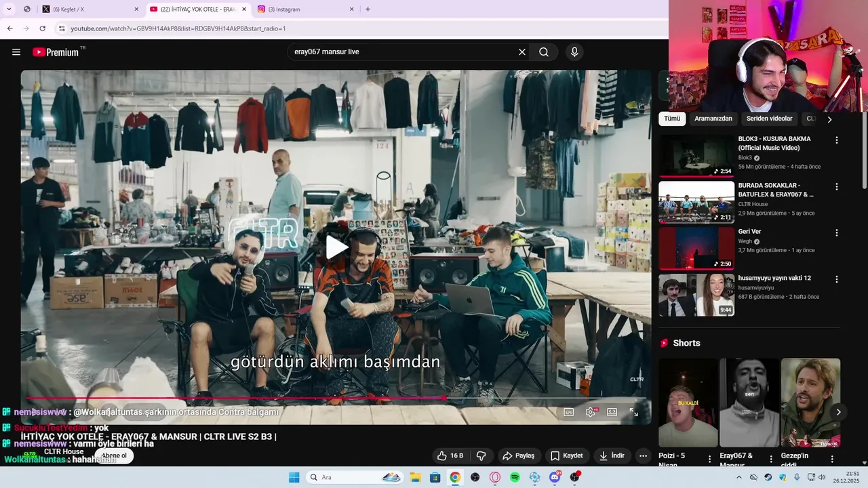
Task: Download the video with İndir
Action: click(x=611, y=455)
